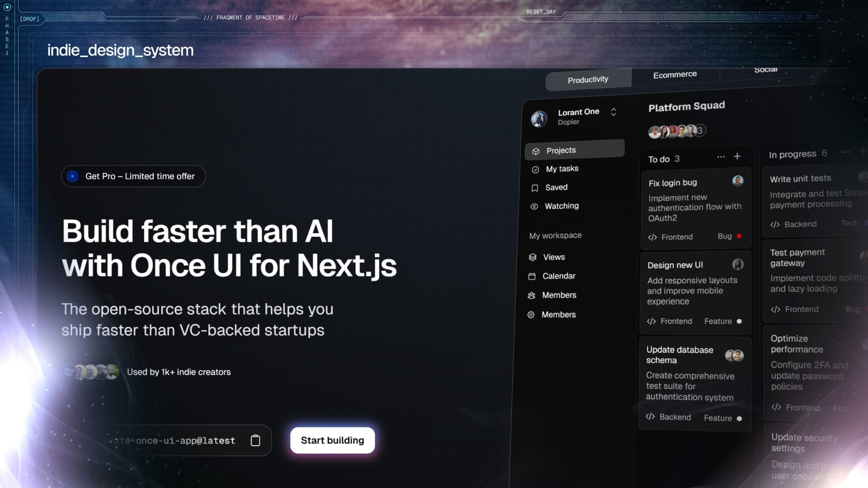The height and width of the screenshot is (488, 868).
Task: Switch to the Productivity tab
Action: (x=588, y=80)
